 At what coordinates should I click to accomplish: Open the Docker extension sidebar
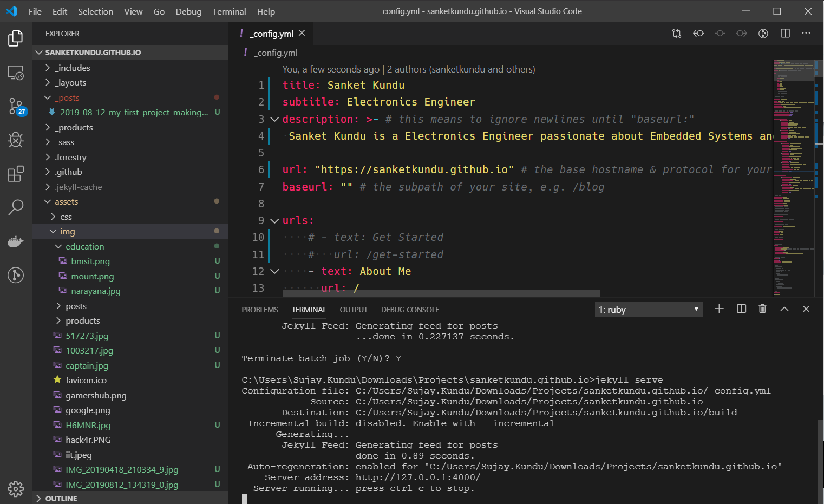(x=16, y=241)
